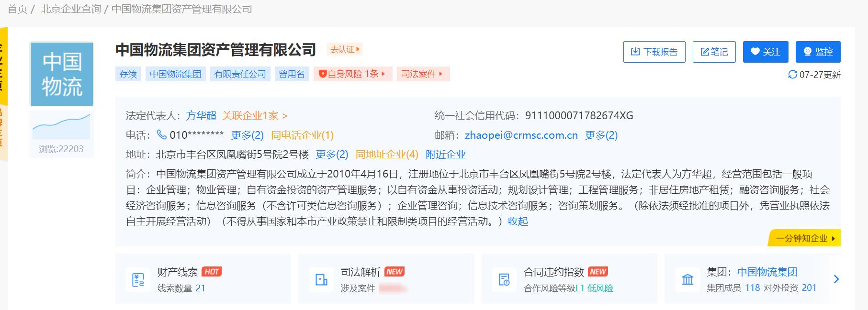Click the 去认证 badge
The image size is (868, 310).
[x=345, y=49]
